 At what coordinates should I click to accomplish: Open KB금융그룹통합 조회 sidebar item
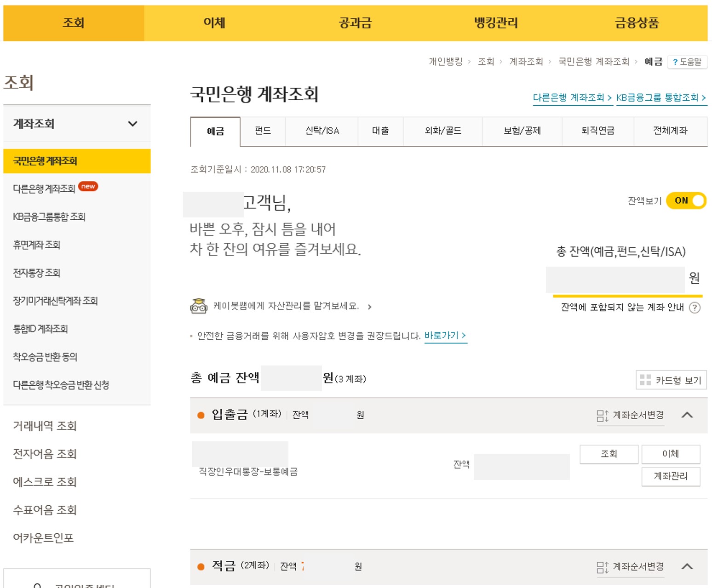pyautogui.click(x=49, y=217)
